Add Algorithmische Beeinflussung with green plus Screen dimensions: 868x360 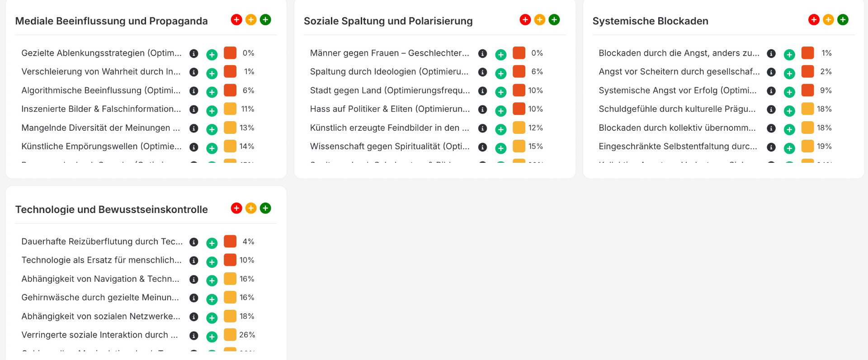click(x=212, y=92)
